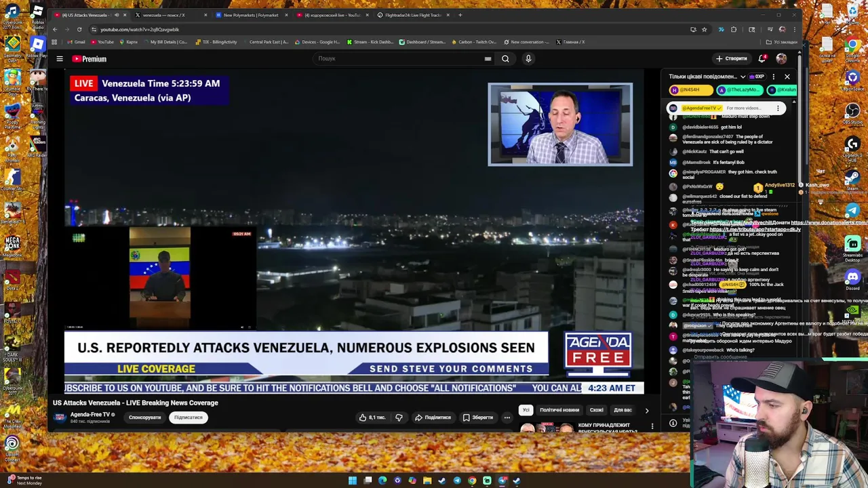The image size is (868, 488).
Task: Bookmark this page with the star
Action: pyautogui.click(x=704, y=29)
